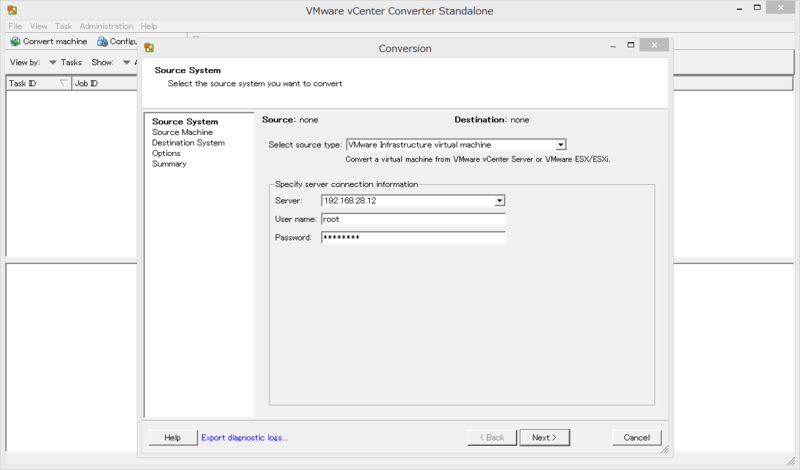This screenshot has height=470, width=800.
Task: Click the Conversion dialog resize grip
Action: [x=664, y=450]
